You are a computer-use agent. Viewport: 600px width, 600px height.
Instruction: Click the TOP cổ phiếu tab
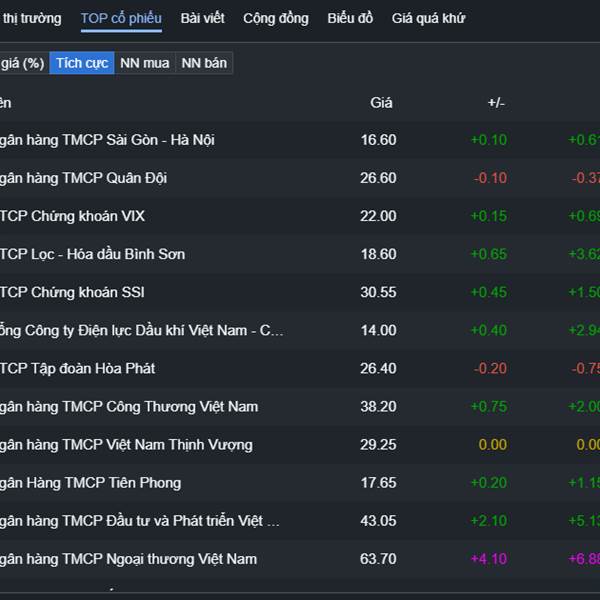tap(121, 18)
